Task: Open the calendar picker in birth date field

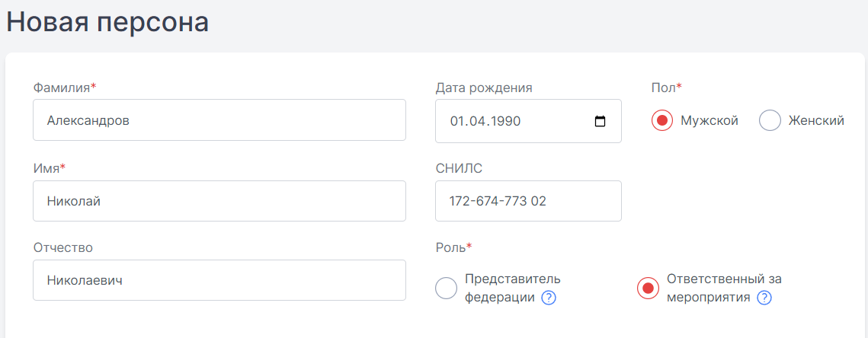Action: [600, 121]
